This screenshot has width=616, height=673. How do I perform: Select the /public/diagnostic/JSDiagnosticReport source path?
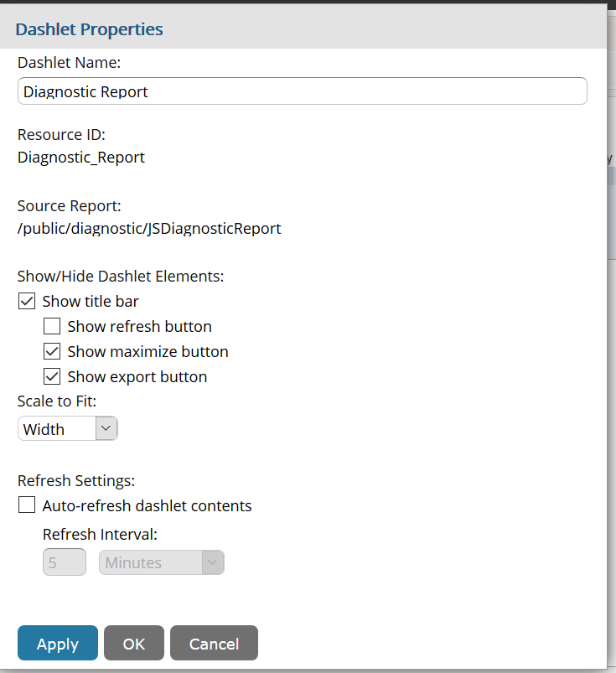[x=149, y=229]
